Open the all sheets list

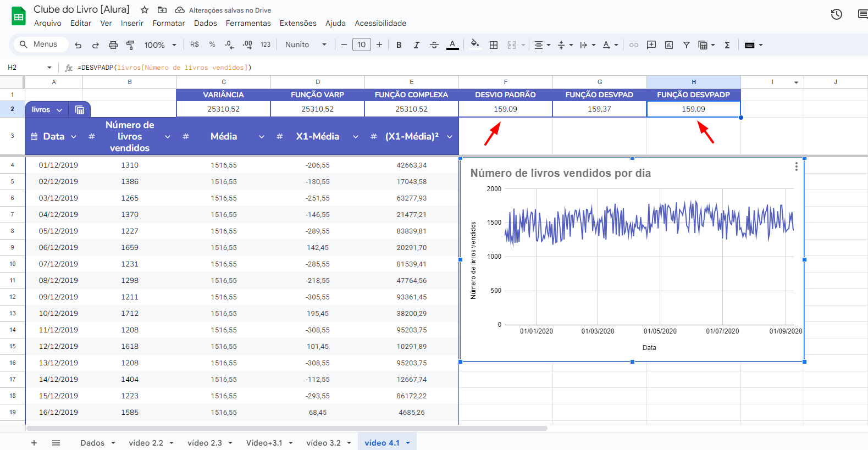[56, 443]
